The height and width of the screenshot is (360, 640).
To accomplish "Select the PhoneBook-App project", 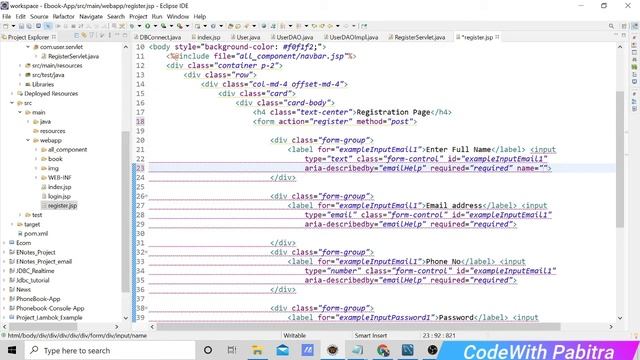I will (38, 299).
